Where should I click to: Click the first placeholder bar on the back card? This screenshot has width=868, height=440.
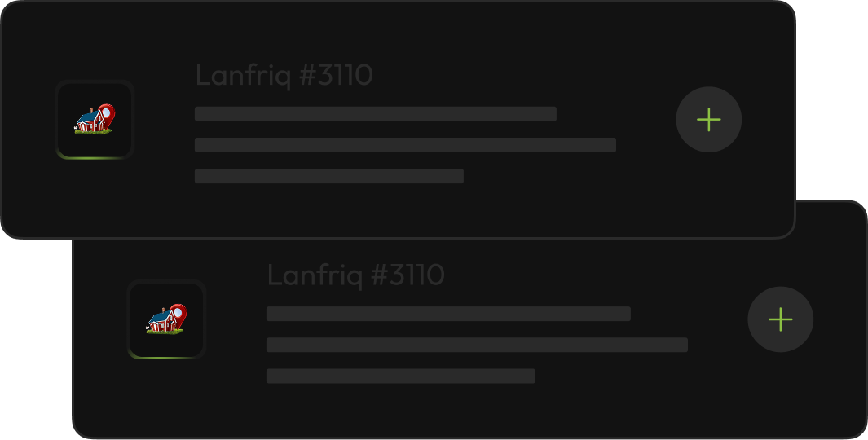point(448,314)
